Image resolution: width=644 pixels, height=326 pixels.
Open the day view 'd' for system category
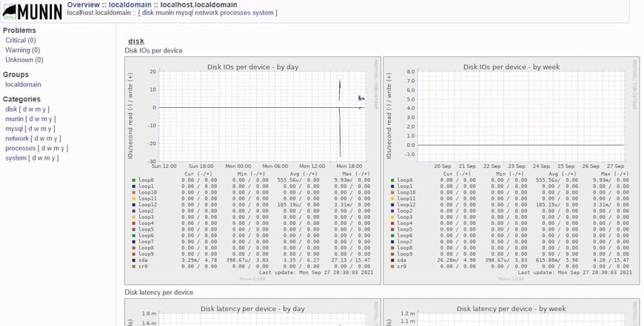click(x=35, y=158)
